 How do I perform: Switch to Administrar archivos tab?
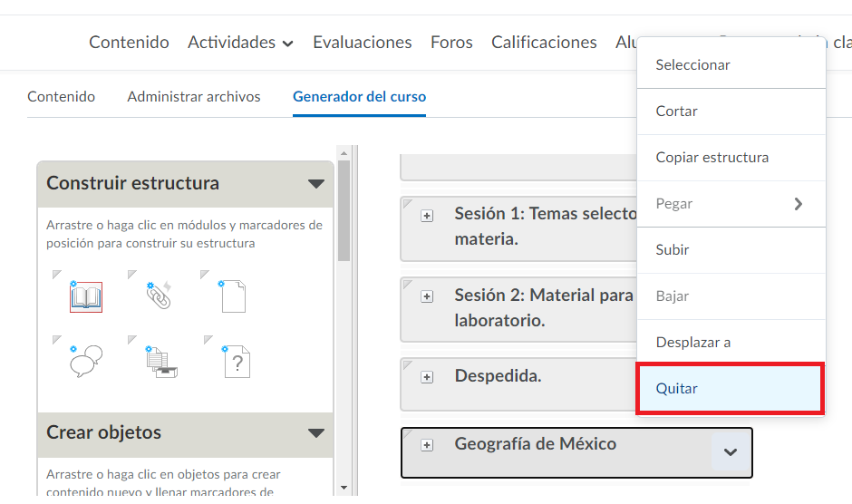[194, 96]
